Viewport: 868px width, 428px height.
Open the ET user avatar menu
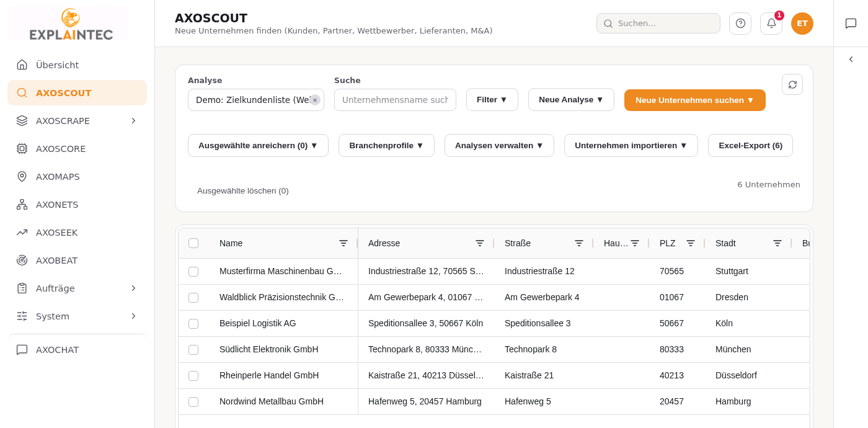(x=802, y=24)
